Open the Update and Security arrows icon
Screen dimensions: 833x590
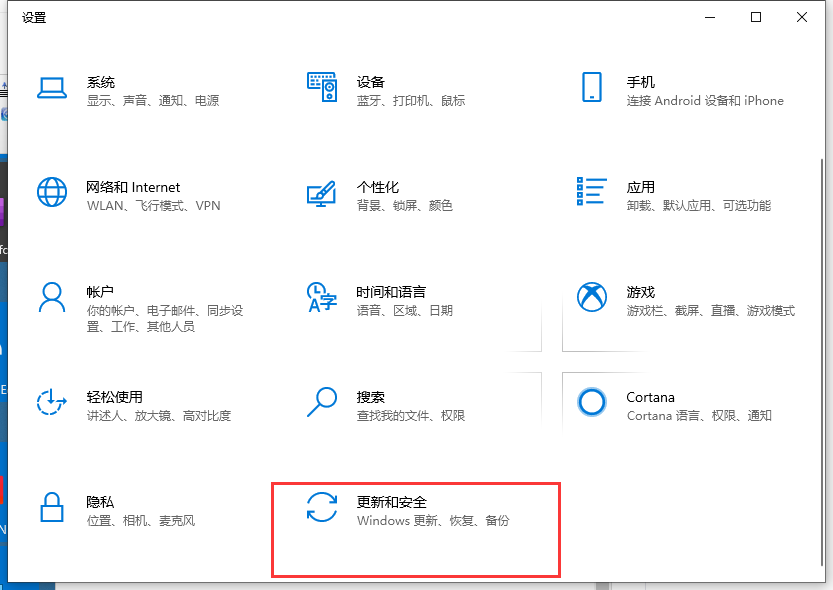pos(322,507)
